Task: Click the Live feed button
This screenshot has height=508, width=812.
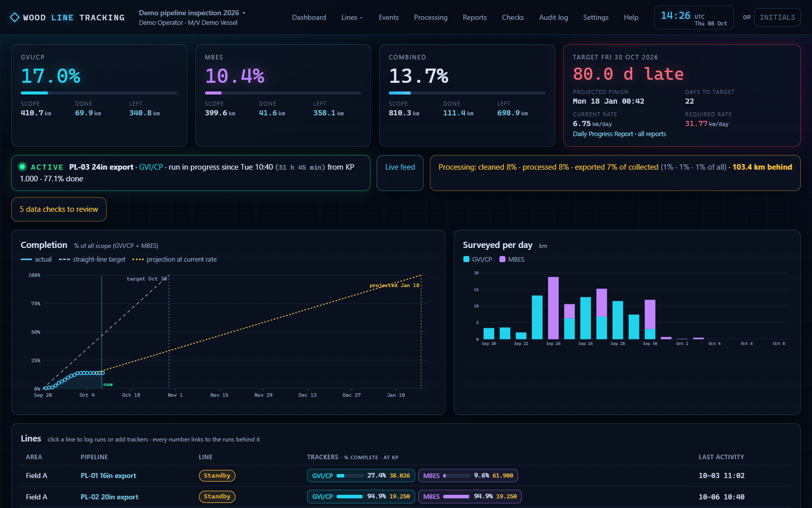Action: (400, 173)
